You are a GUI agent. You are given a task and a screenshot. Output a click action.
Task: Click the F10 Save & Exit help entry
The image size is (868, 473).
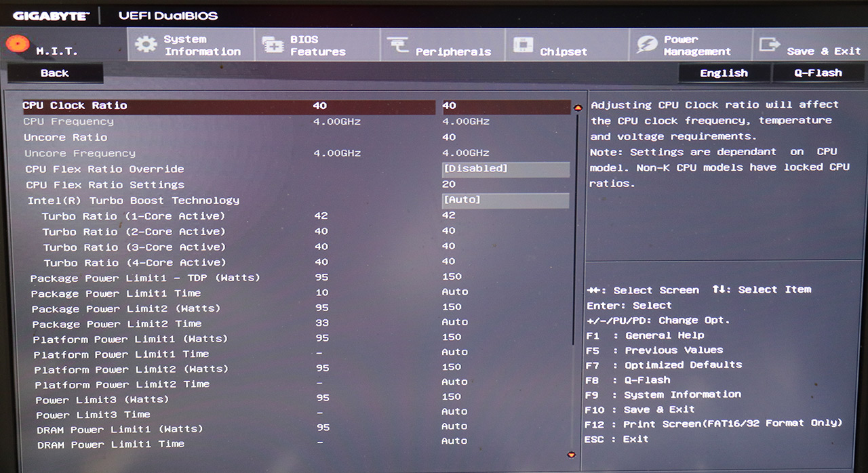640,409
